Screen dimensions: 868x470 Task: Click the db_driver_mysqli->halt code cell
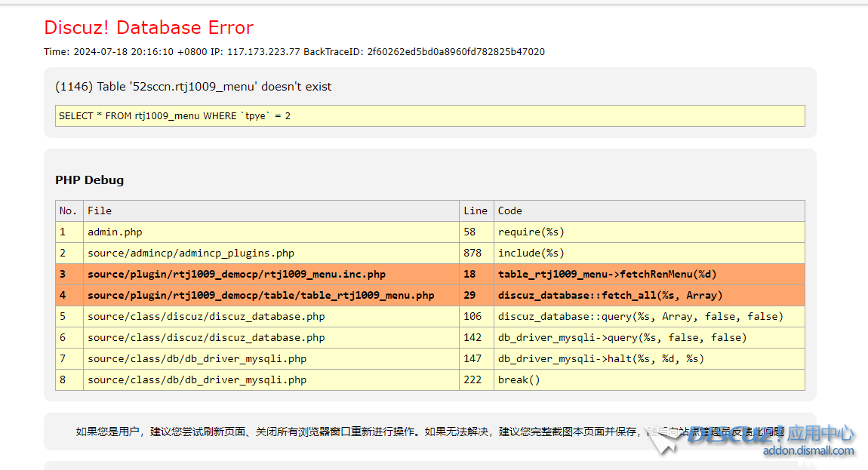[x=601, y=358]
